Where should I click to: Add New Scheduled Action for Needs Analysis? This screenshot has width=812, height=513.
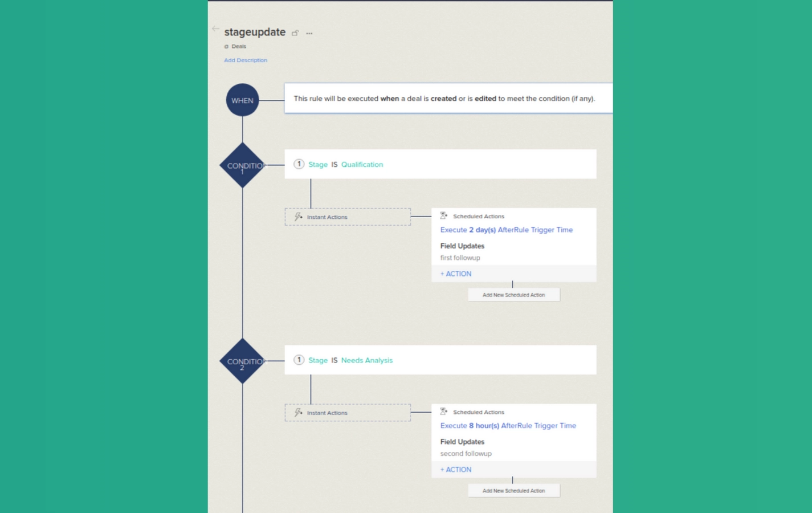click(x=513, y=491)
